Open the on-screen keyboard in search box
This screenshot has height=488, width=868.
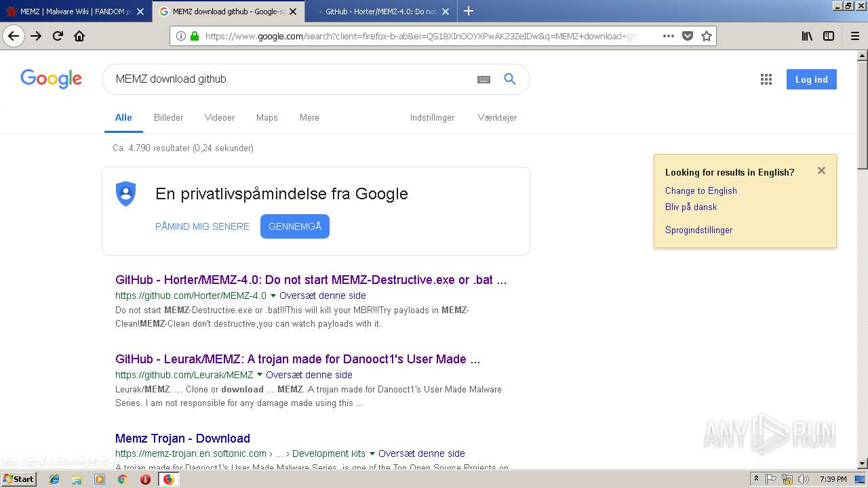484,79
